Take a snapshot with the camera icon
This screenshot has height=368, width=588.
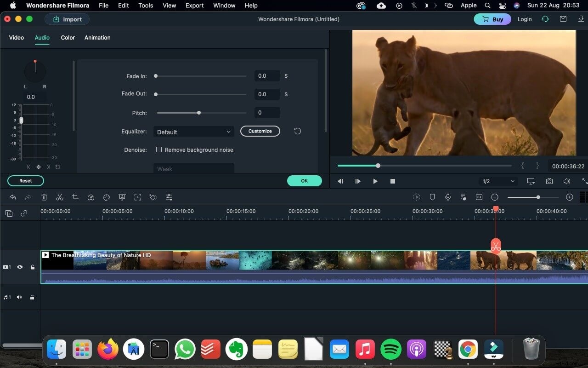click(x=549, y=181)
